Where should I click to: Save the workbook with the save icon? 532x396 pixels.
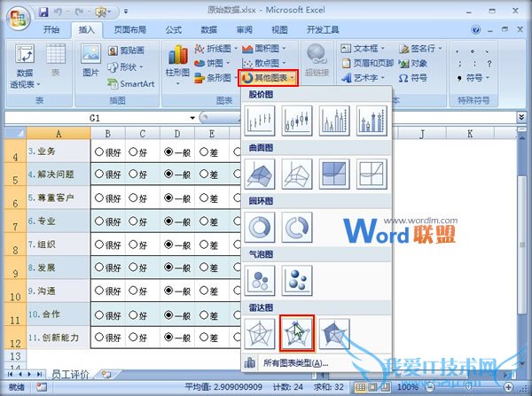[43, 12]
